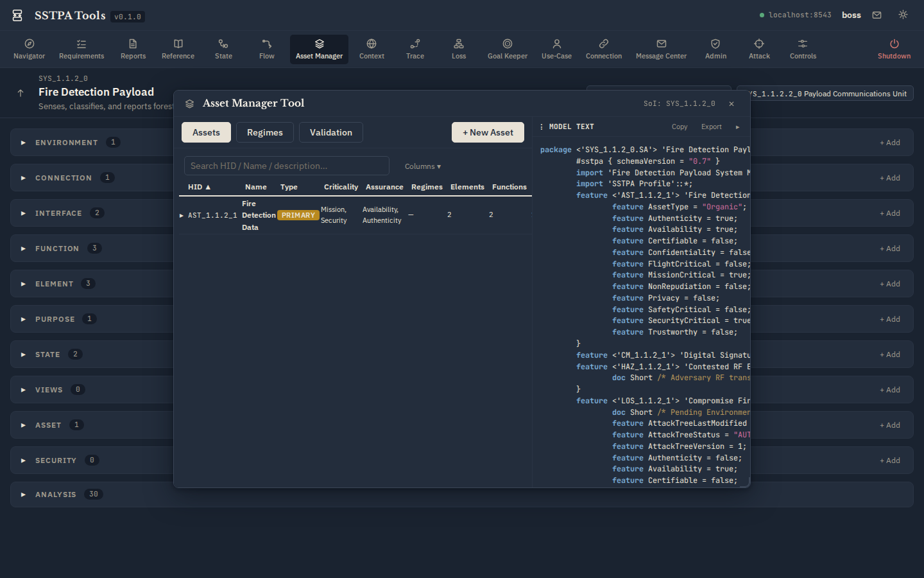Switch to the Regimes tab
The width and height of the screenshot is (924, 578).
(x=265, y=132)
